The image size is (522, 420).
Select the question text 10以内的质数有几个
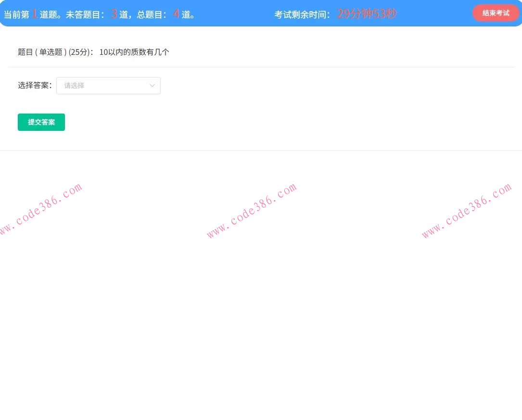tap(134, 52)
